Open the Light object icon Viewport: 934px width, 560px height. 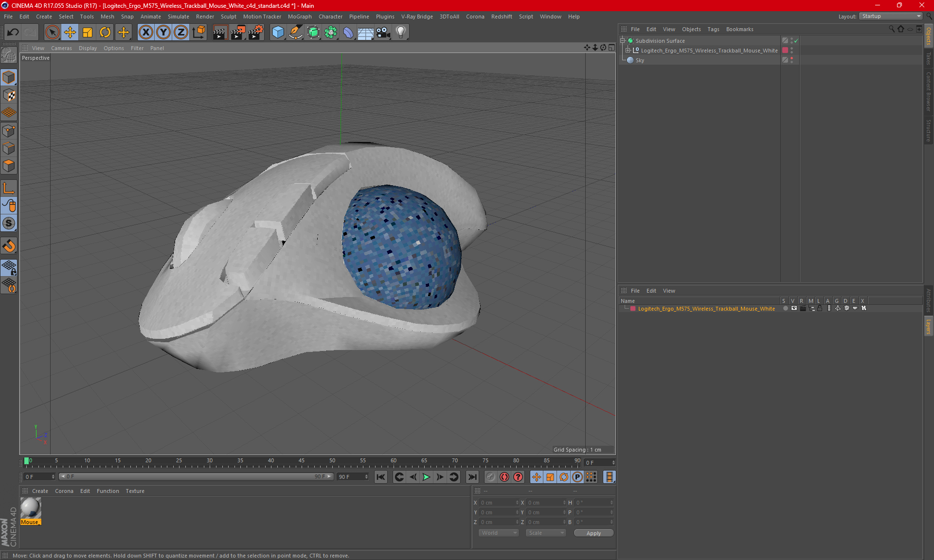click(x=400, y=33)
